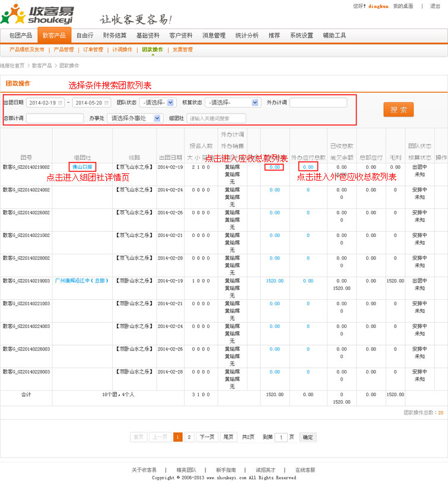Focus the 到第 page number input
Viewport: 448px width, 490px height.
point(281,438)
